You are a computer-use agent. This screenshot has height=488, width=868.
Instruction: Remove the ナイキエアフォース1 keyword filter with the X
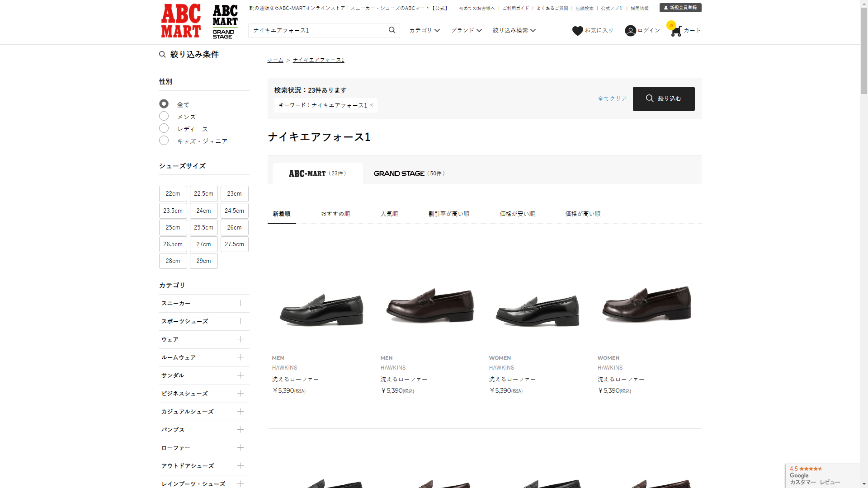372,105
